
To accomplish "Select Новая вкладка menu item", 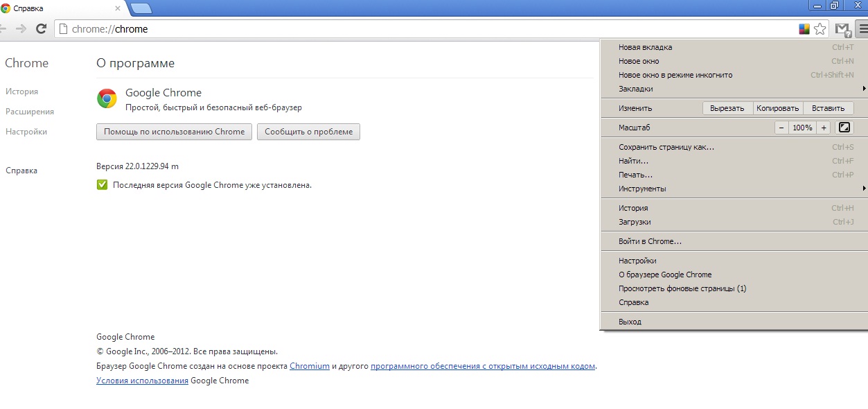I will (x=733, y=47).
